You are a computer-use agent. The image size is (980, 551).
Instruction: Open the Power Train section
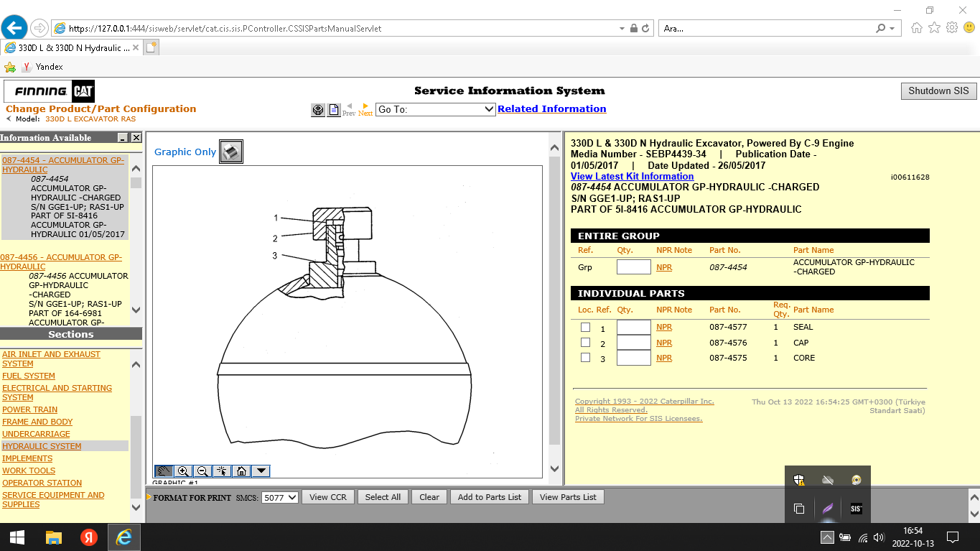point(29,409)
